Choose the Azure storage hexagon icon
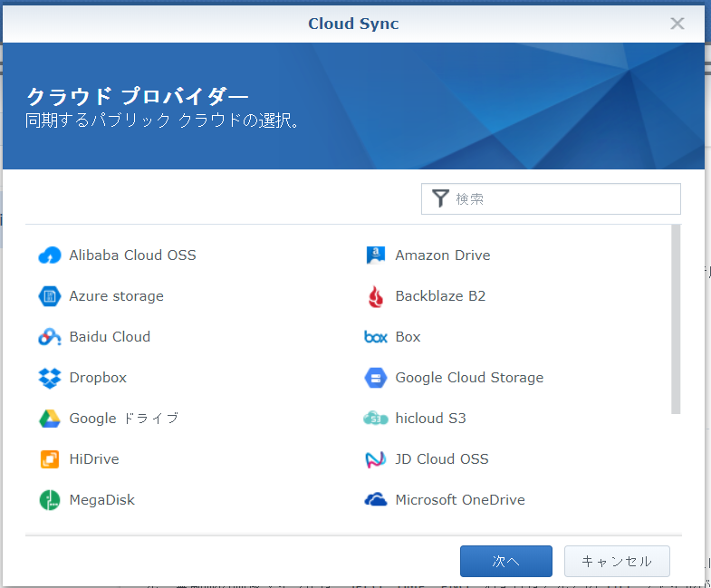This screenshot has width=711, height=588. click(x=50, y=296)
